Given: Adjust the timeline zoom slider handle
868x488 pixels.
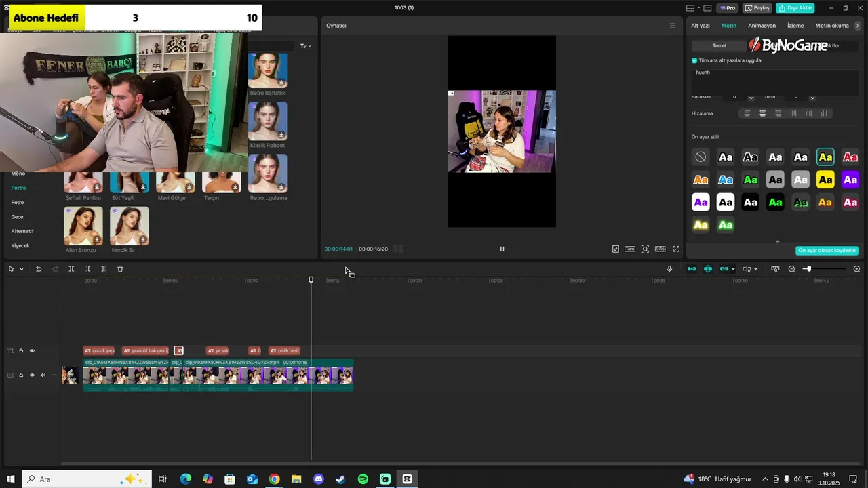Looking at the screenshot, I should coord(808,269).
